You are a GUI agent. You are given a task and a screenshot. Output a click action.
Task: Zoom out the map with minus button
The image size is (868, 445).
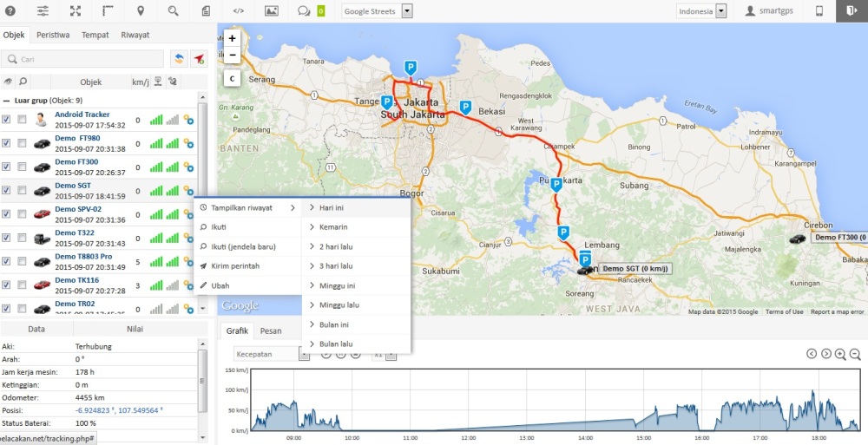pyautogui.click(x=232, y=55)
